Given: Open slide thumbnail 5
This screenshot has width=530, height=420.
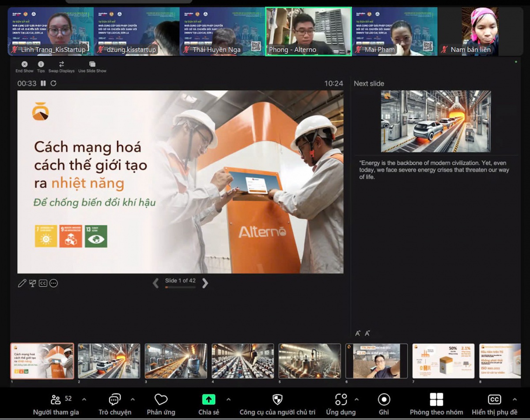Looking at the screenshot, I should (x=310, y=361).
